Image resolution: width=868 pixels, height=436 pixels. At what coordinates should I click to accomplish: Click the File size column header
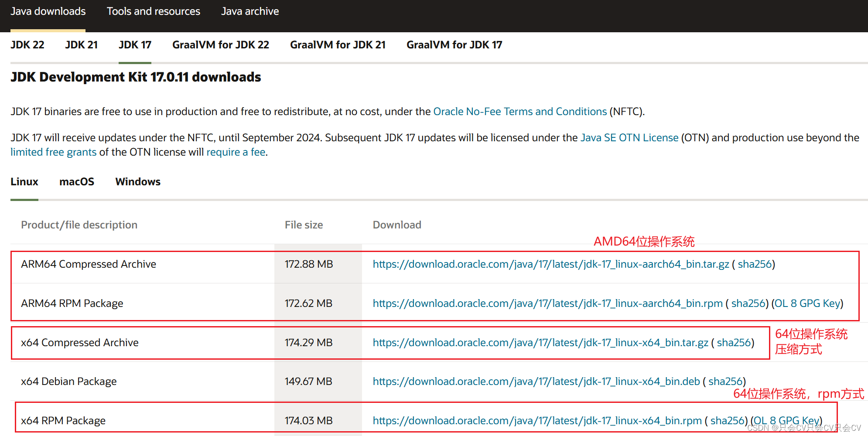[304, 225]
